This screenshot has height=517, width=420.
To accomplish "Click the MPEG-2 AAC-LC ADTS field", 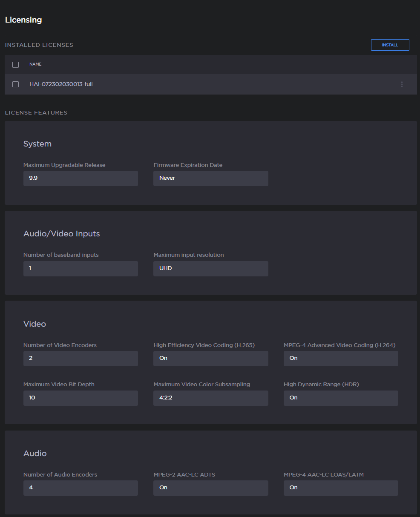I will (x=210, y=488).
